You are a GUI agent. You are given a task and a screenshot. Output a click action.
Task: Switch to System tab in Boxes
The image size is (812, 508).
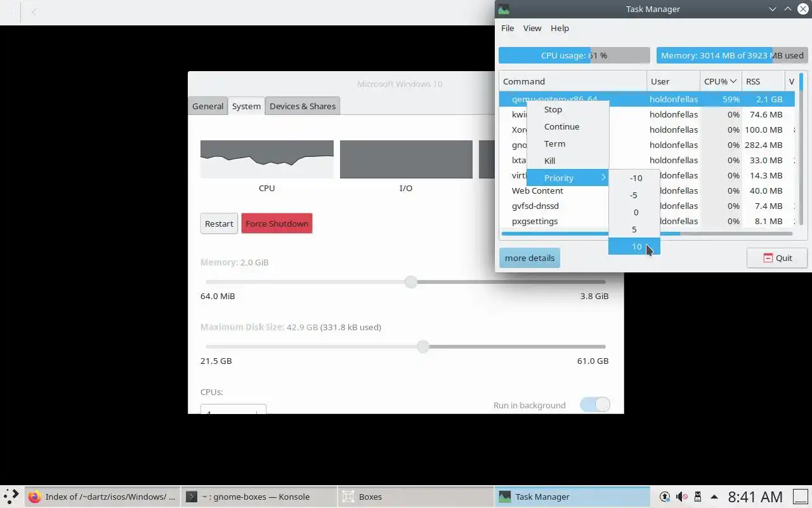(x=246, y=106)
